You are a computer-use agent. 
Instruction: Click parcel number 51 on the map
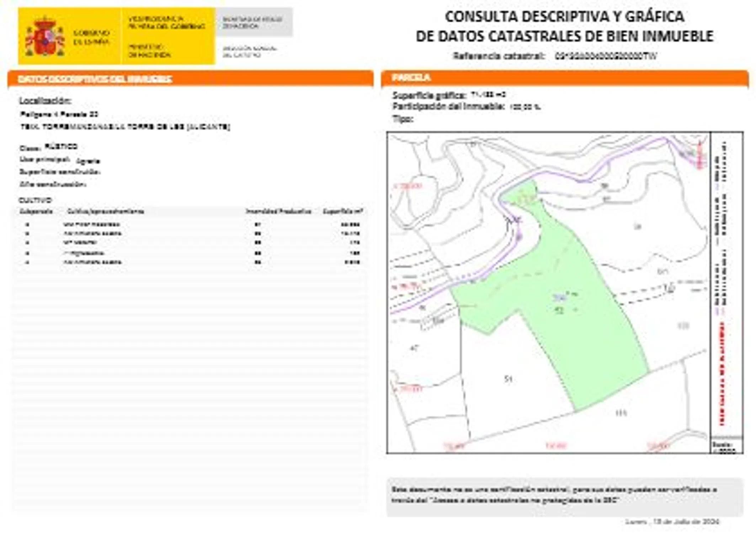click(508, 379)
